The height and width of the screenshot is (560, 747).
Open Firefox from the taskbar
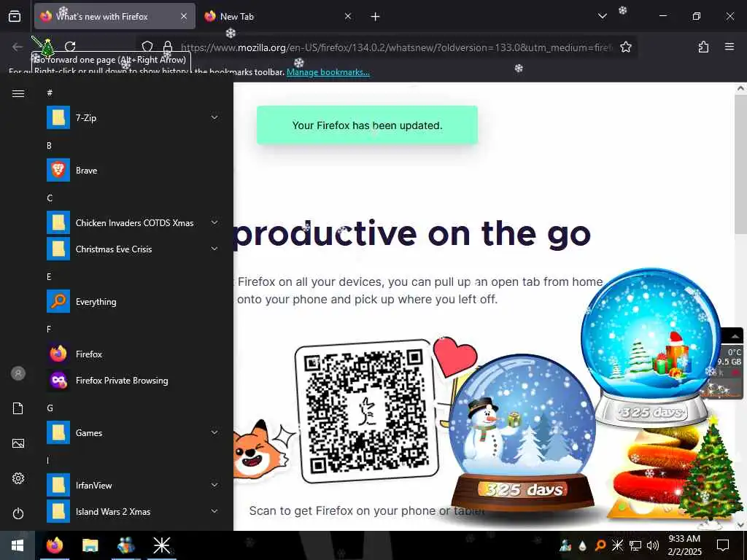(55, 545)
